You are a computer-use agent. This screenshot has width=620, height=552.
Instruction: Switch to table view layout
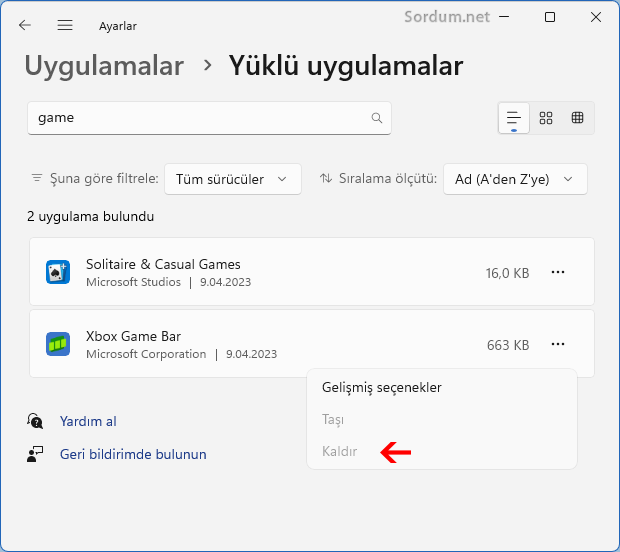click(x=577, y=118)
